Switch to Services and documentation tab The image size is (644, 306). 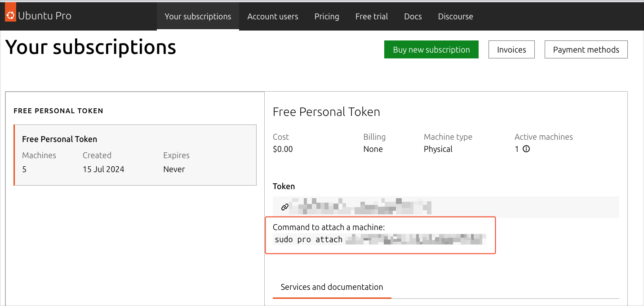pyautogui.click(x=332, y=287)
